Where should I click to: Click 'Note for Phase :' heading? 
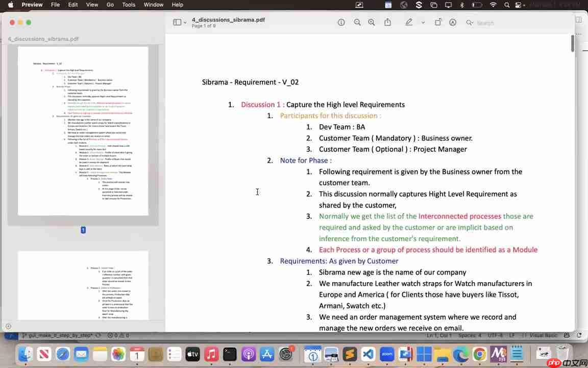coord(306,160)
